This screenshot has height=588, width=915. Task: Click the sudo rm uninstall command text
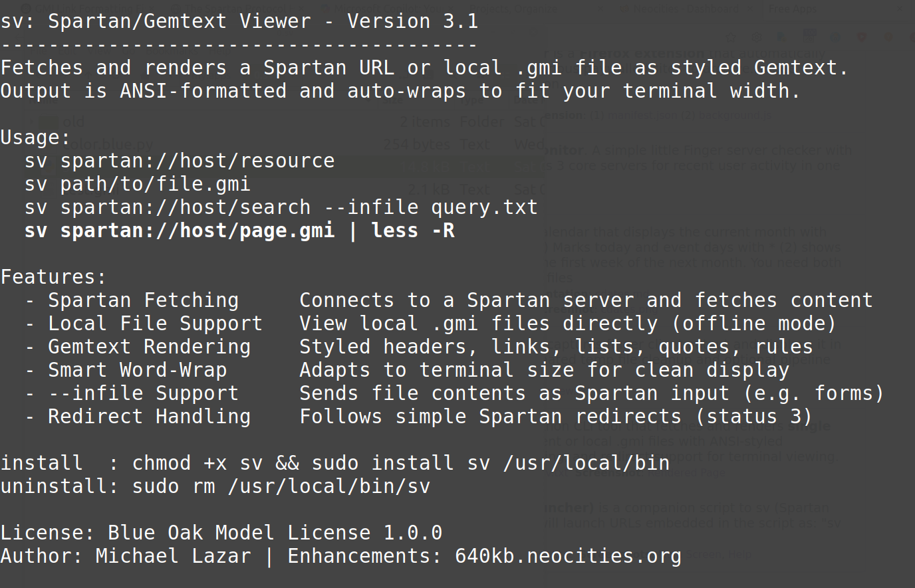click(281, 486)
